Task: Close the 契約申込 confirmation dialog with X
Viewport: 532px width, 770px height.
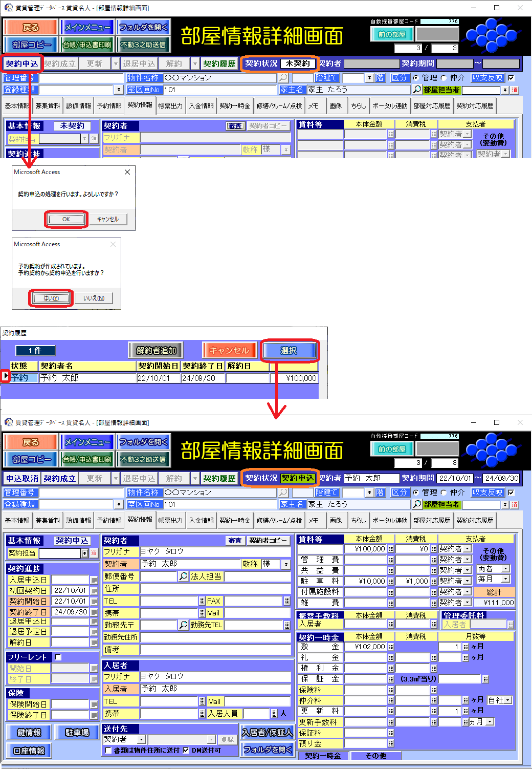Action: 127,172
